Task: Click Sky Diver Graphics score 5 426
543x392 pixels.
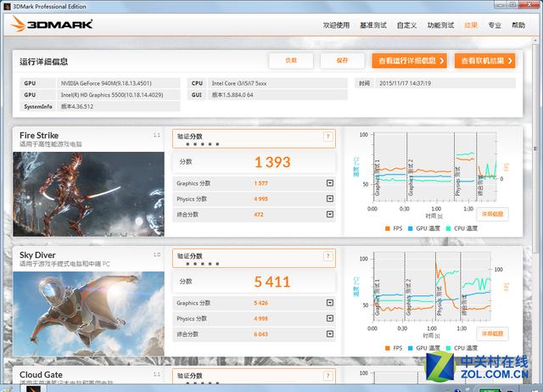Action: (x=261, y=303)
